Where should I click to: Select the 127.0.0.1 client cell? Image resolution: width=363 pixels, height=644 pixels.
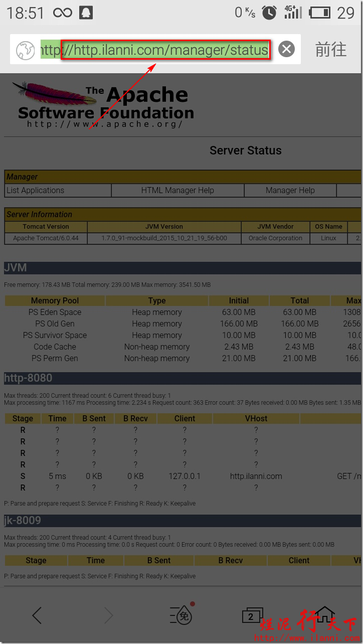(185, 476)
